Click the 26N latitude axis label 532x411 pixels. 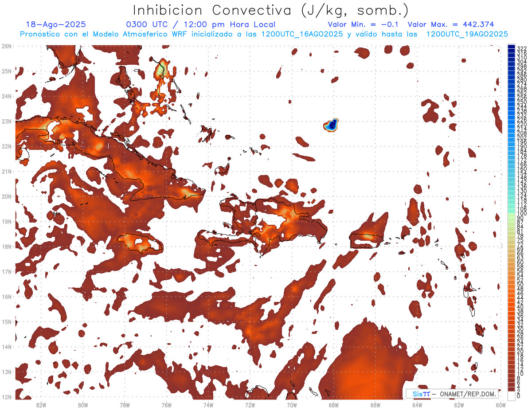click(x=7, y=46)
